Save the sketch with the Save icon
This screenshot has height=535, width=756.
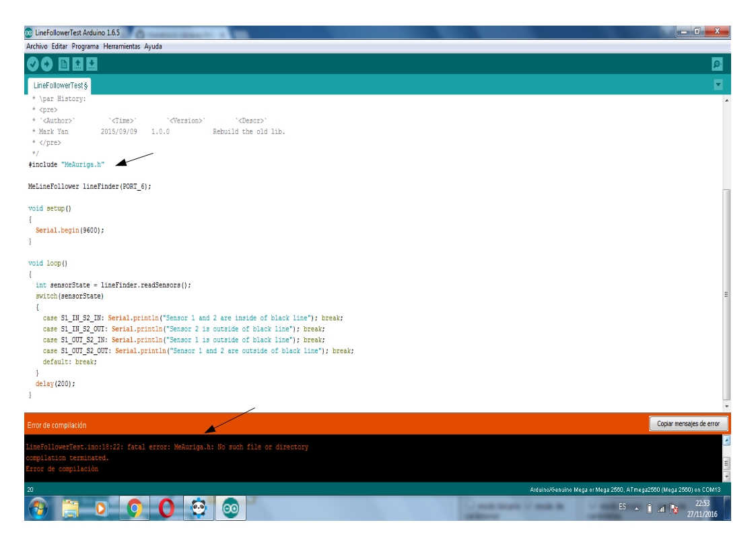point(92,64)
